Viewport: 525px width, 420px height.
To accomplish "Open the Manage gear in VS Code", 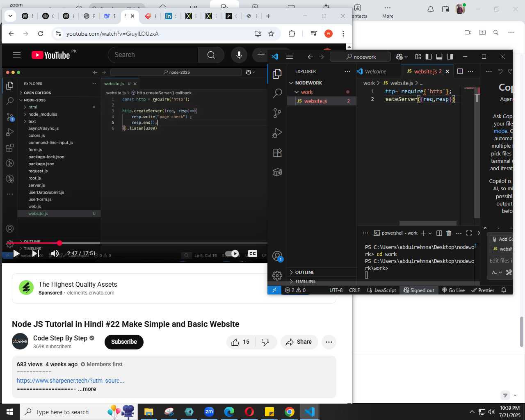I will point(277,275).
